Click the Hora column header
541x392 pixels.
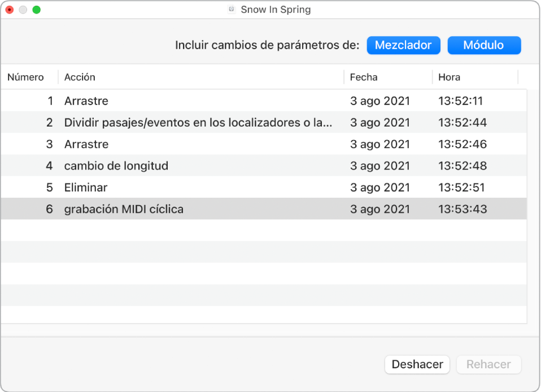(x=449, y=77)
